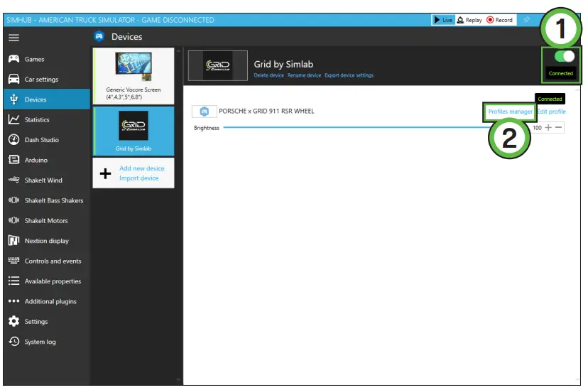The height and width of the screenshot is (390, 588).
Task: Increase brightness with the plus button
Action: [548, 127]
